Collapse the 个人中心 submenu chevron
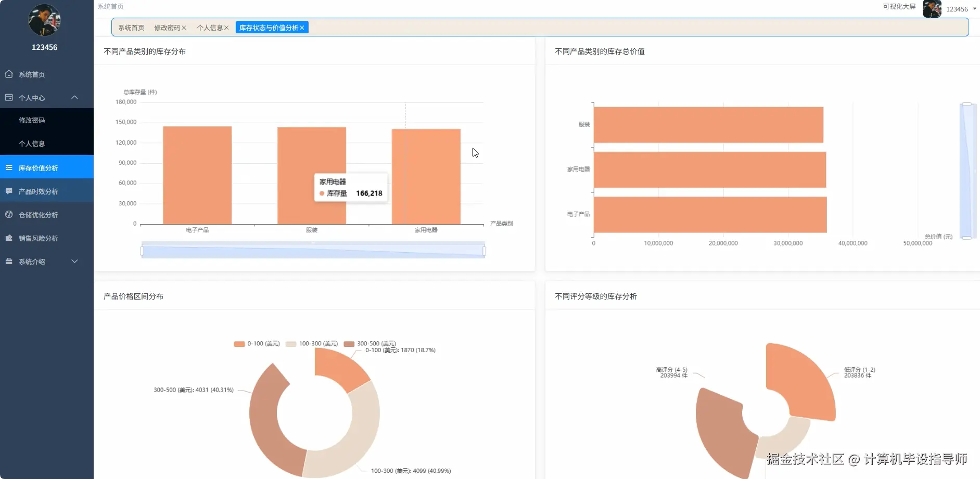The height and width of the screenshot is (479, 980). pos(74,97)
